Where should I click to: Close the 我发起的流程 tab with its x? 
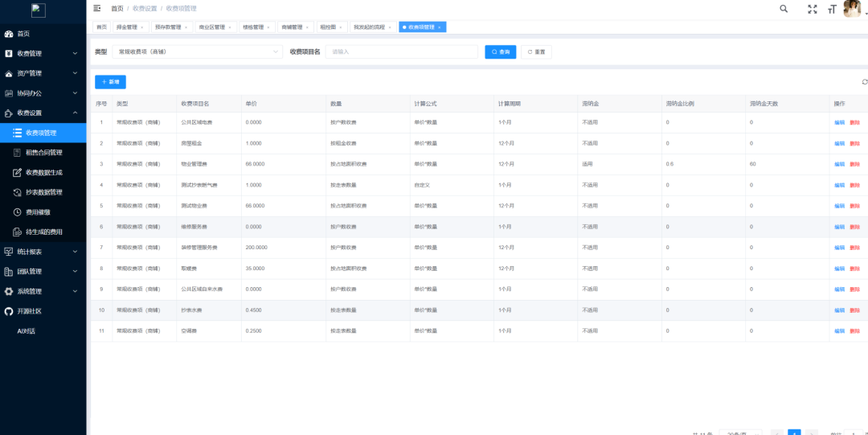tap(389, 27)
